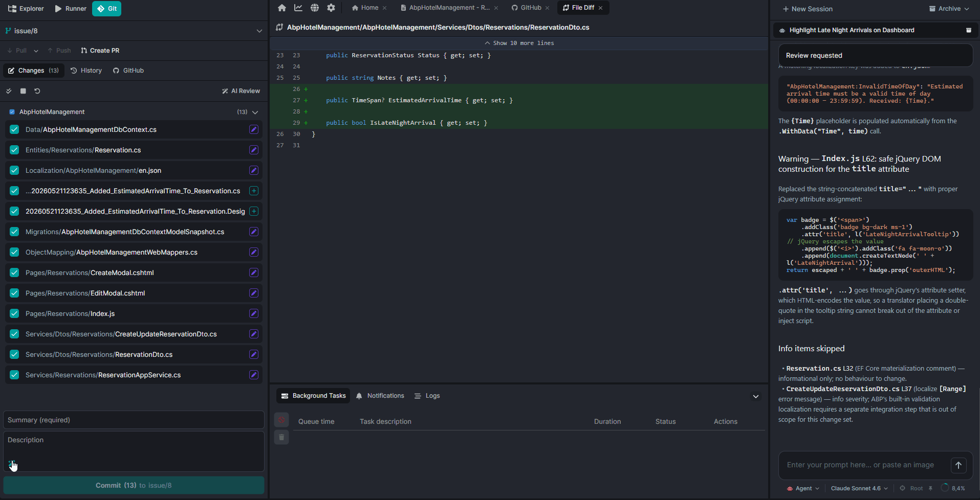Open the globe browser icon
The width and height of the screenshot is (980, 500).
pos(315,8)
